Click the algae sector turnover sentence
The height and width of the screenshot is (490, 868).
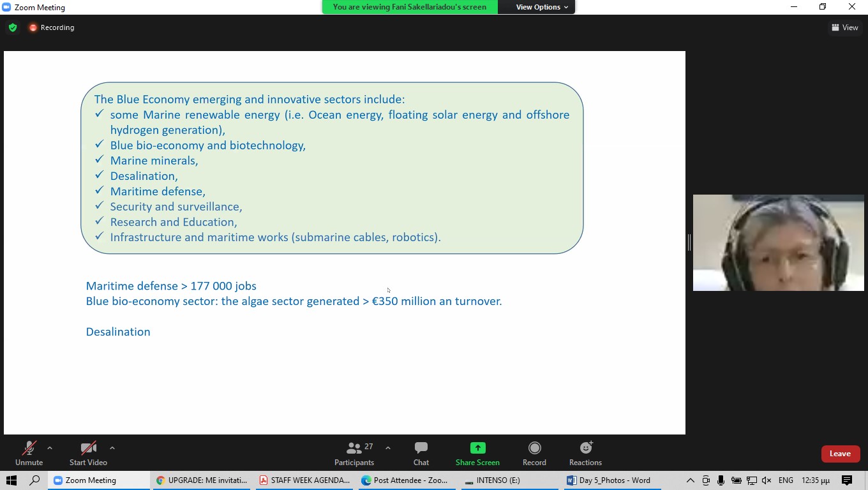(294, 301)
